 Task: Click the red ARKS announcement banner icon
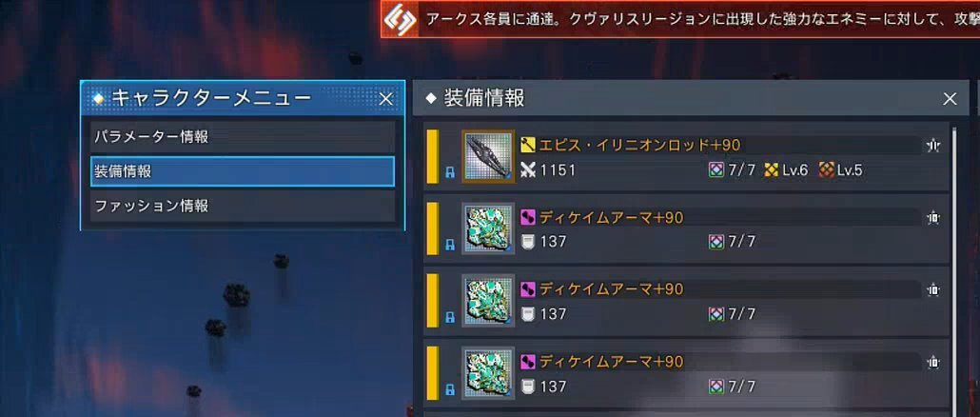point(400,21)
